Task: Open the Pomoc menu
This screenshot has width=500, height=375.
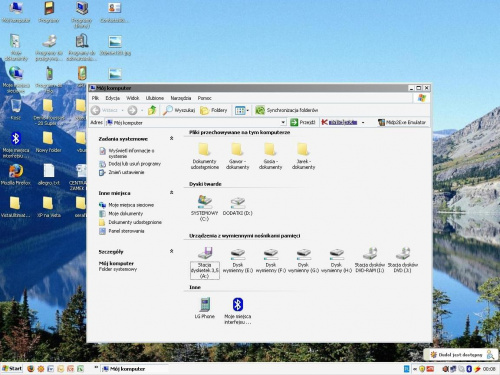Action: [204, 98]
